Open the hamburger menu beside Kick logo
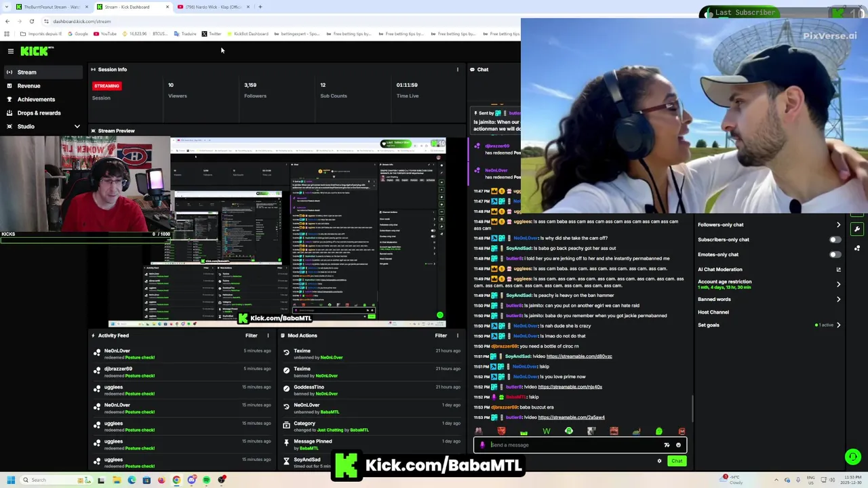The image size is (868, 488). tap(10, 51)
